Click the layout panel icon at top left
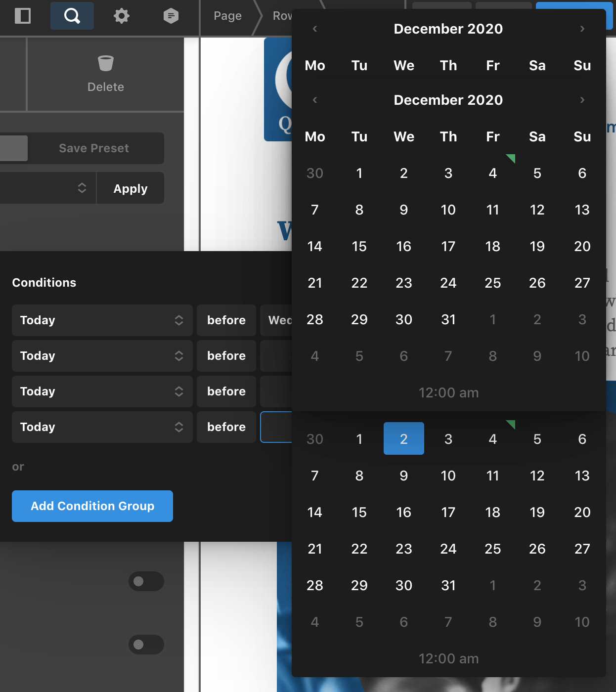Viewport: 616px width, 692px height. (x=23, y=16)
